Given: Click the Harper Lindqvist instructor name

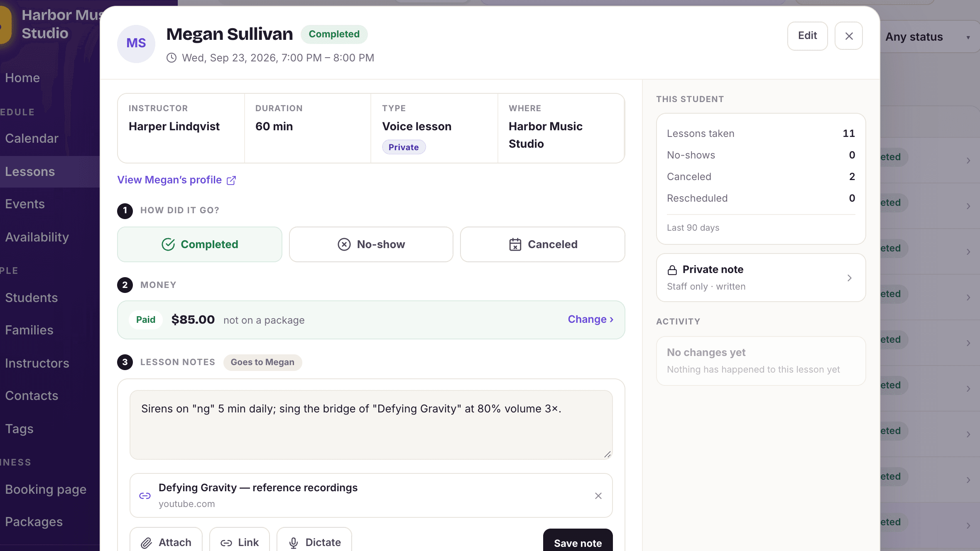Looking at the screenshot, I should pos(174,127).
